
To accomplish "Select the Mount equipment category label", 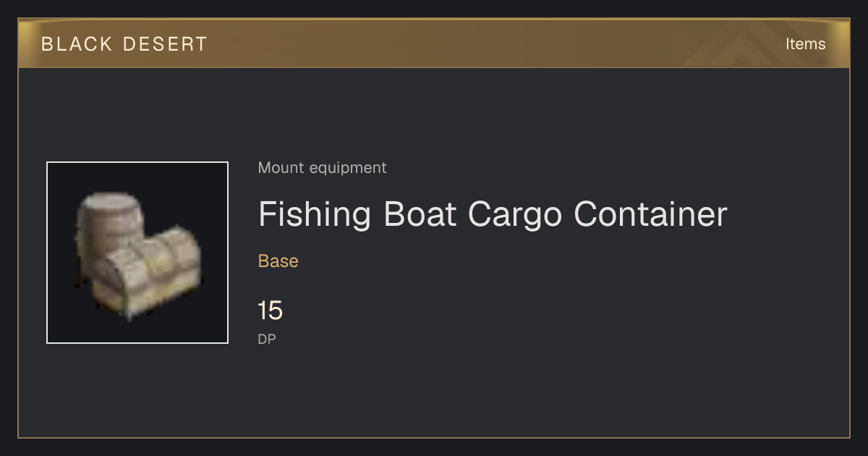I will [x=322, y=168].
